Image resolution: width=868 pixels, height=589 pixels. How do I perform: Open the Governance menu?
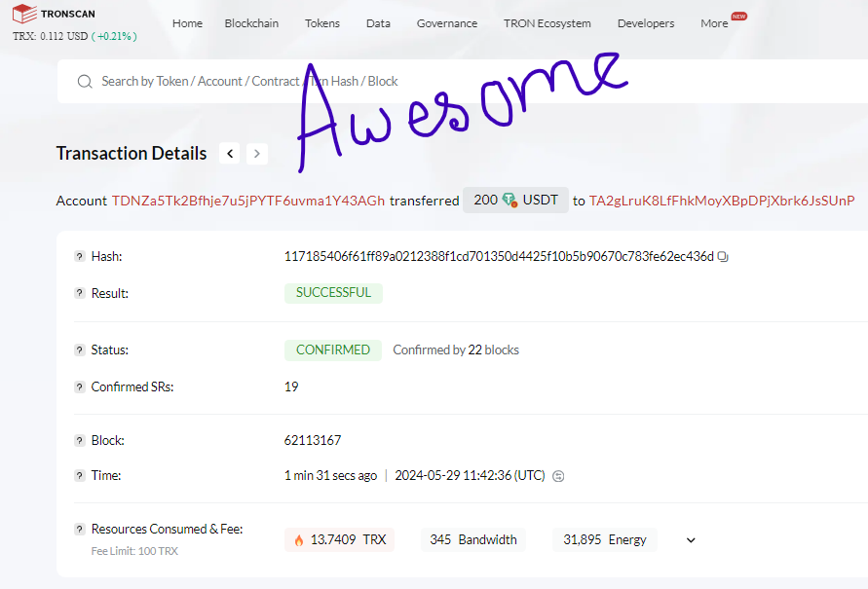[447, 23]
